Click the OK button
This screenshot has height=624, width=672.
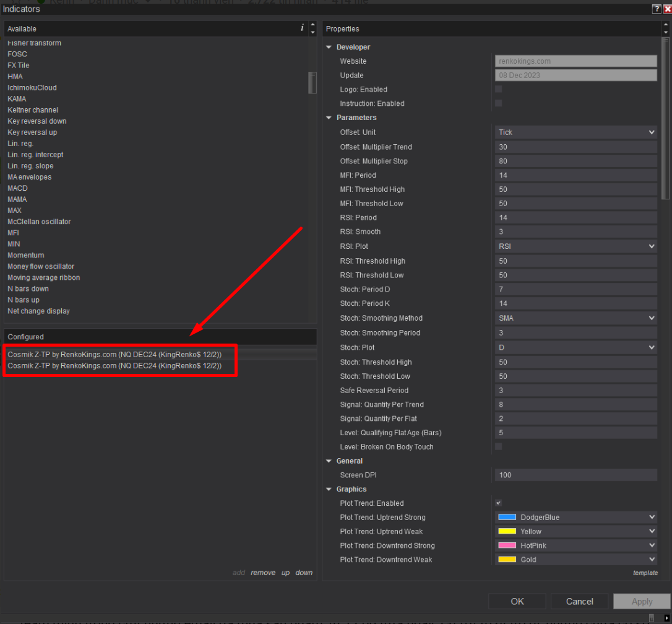click(517, 601)
